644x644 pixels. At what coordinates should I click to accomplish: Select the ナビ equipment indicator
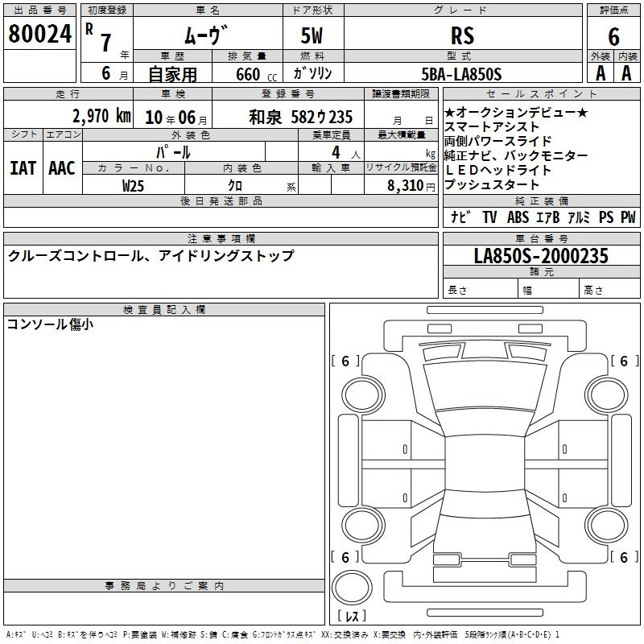tap(461, 217)
